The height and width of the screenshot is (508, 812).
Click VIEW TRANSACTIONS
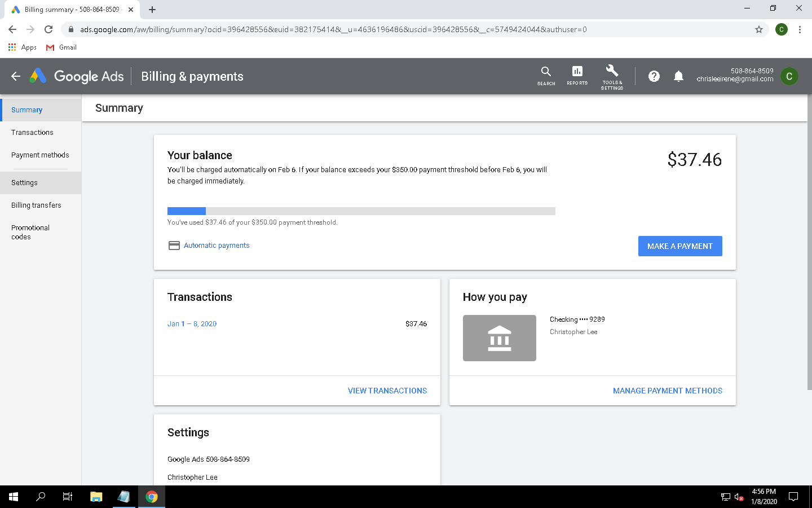387,391
